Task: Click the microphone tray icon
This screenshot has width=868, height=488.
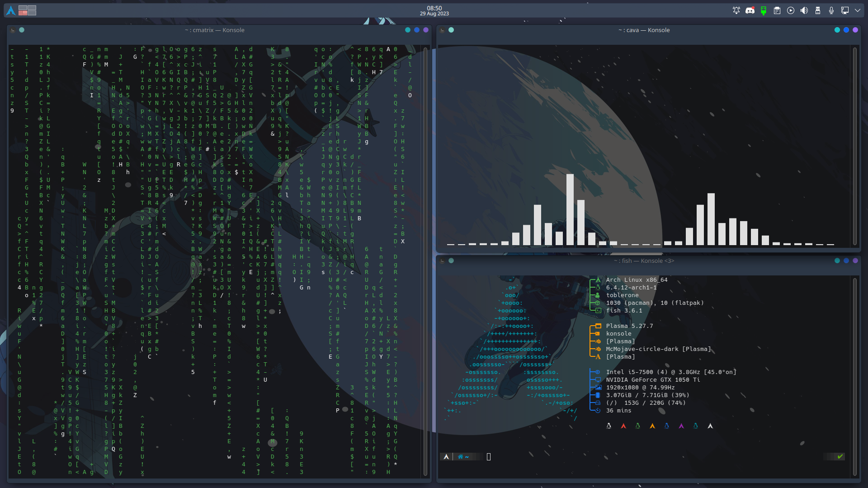Action: click(831, 10)
